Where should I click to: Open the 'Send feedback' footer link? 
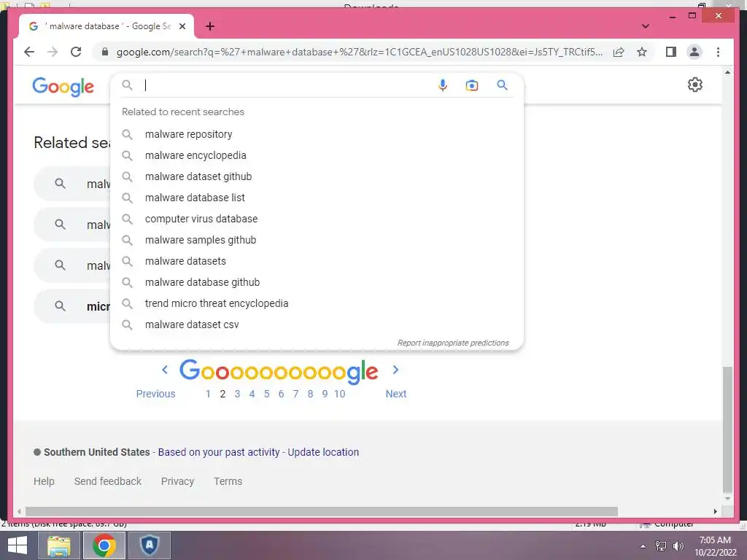click(108, 481)
